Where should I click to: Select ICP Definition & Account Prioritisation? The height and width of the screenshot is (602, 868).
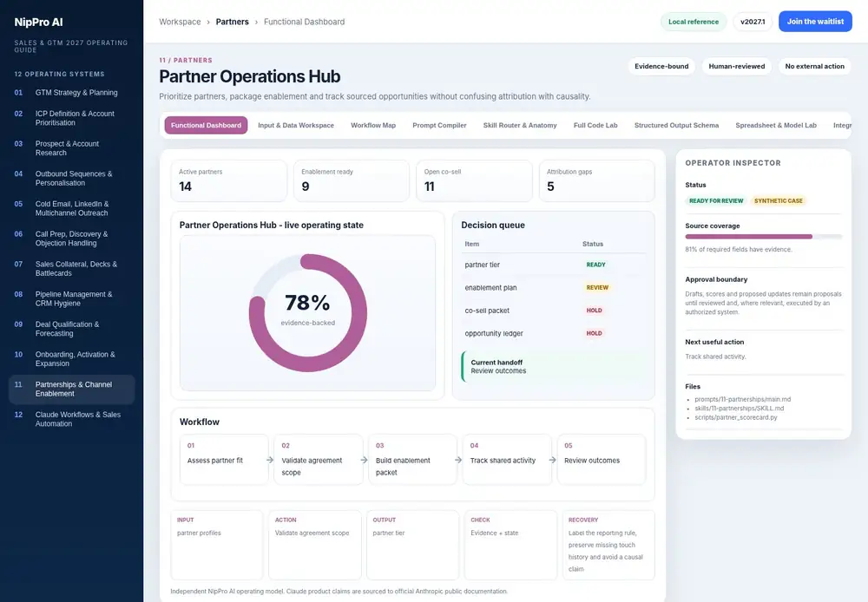click(71, 118)
